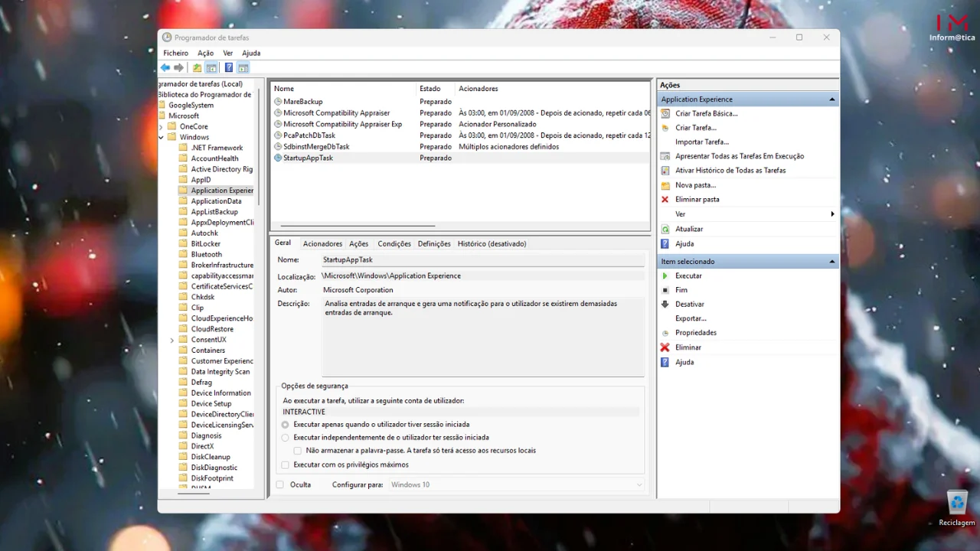Select the StartupAppTask row

click(461, 158)
